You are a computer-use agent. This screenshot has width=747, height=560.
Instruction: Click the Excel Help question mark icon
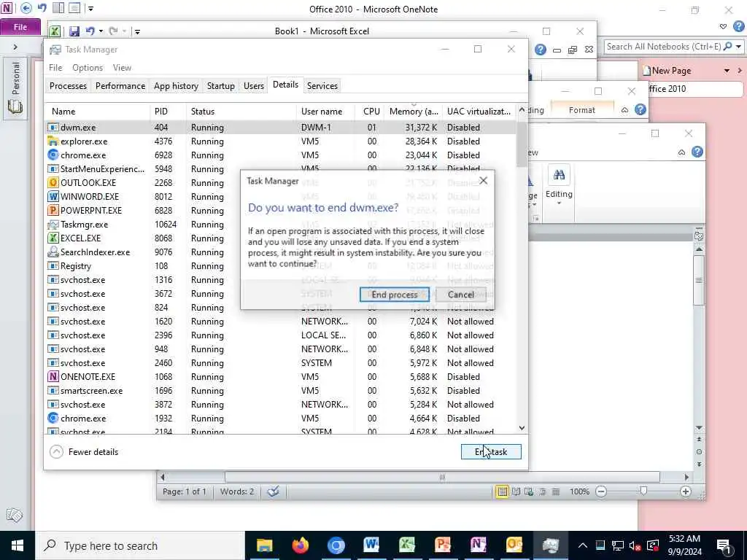pos(541,50)
